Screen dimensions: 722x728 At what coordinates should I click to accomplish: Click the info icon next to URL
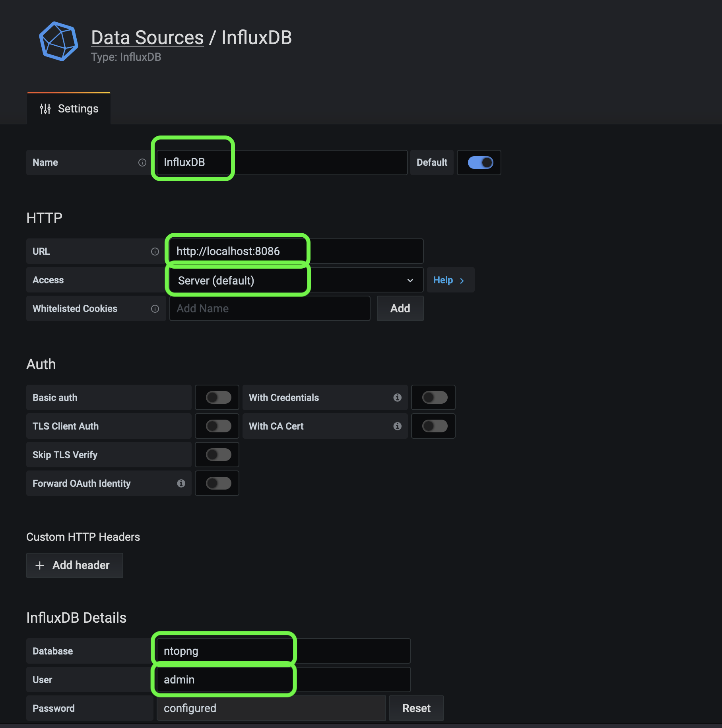tap(155, 252)
